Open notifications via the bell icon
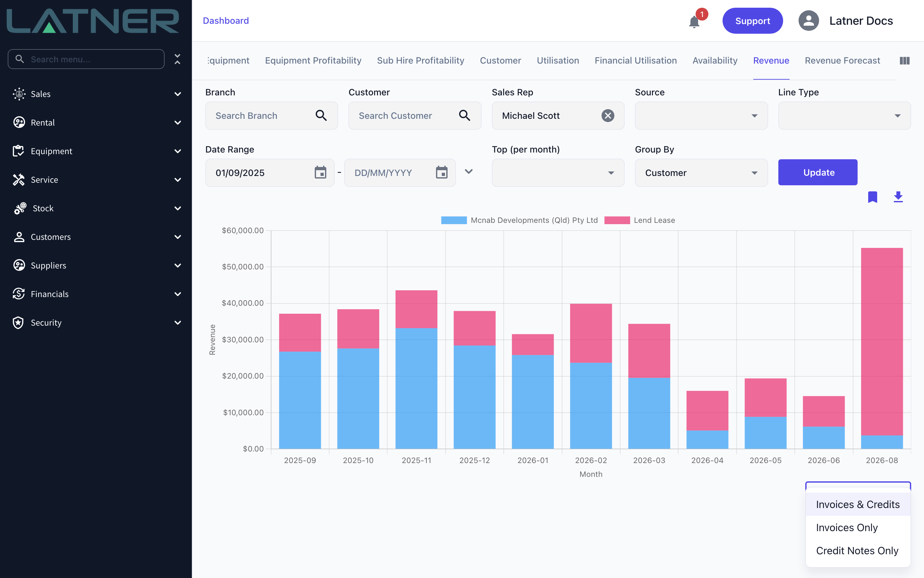Viewport: 924px width, 578px height. point(694,22)
